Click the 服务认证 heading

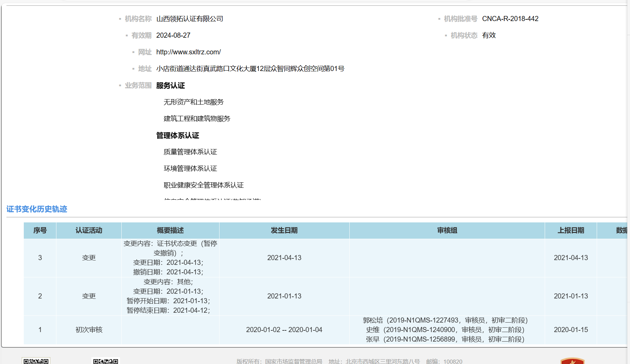(171, 86)
